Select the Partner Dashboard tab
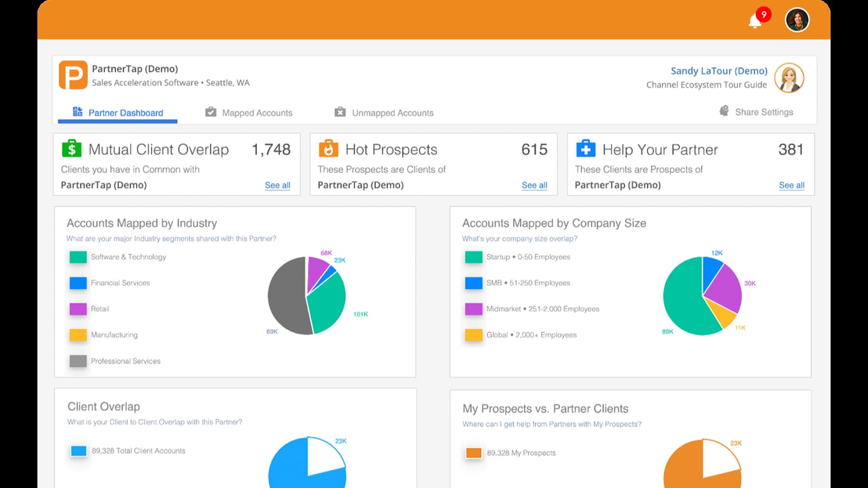 118,113
